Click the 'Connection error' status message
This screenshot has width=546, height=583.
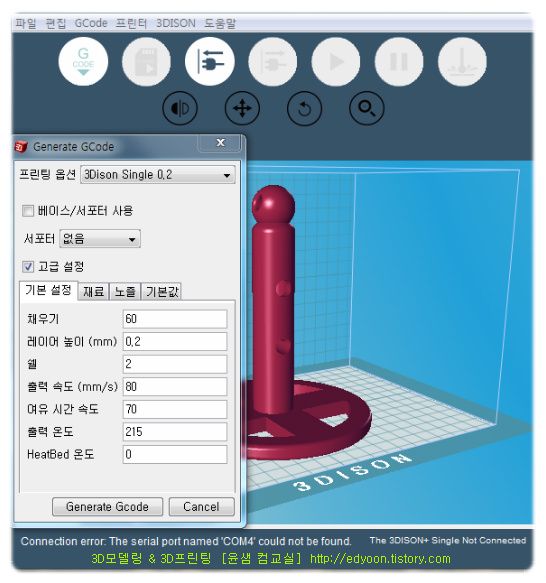[x=186, y=541]
